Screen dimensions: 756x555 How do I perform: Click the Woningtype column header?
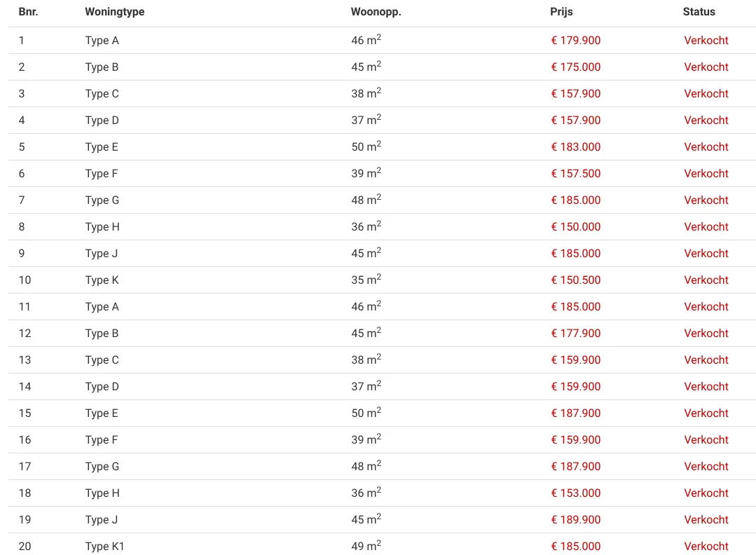coord(115,12)
